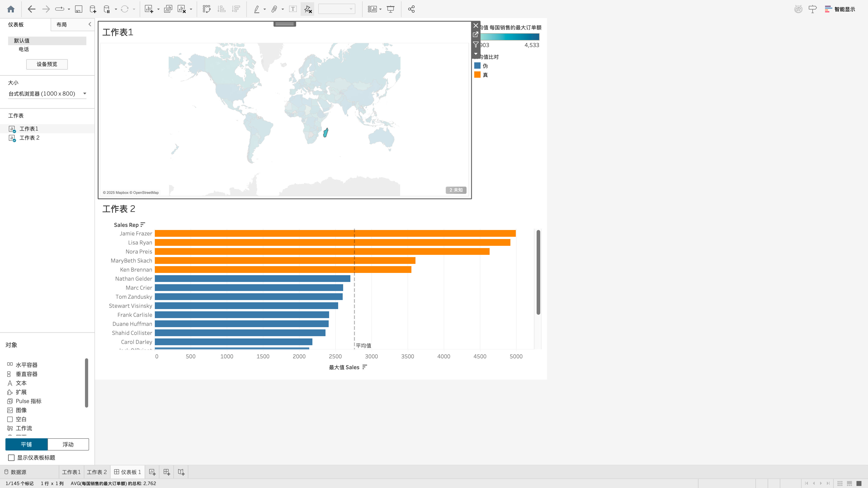
Task: Open the 工作表 2 sheet tab
Action: click(x=97, y=472)
